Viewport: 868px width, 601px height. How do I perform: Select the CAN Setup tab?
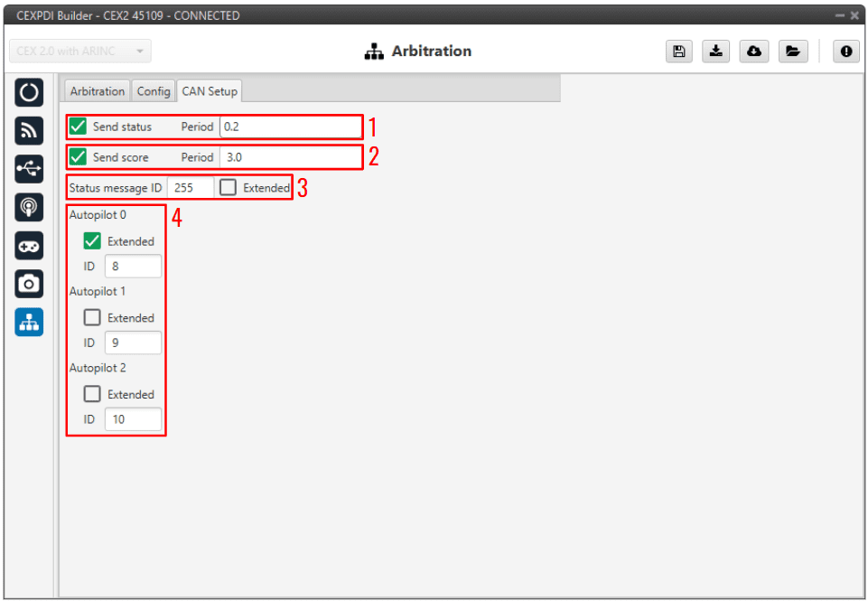210,91
